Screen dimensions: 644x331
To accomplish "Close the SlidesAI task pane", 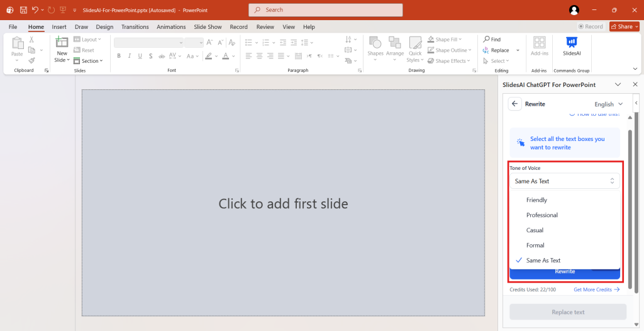I will point(635,85).
